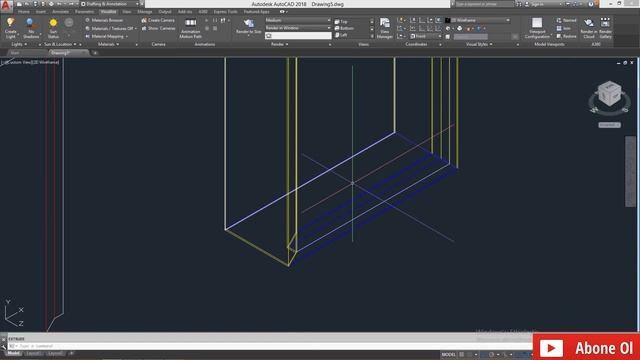The height and width of the screenshot is (360, 640).
Task: Open Viewport Configuration
Action: [x=537, y=28]
